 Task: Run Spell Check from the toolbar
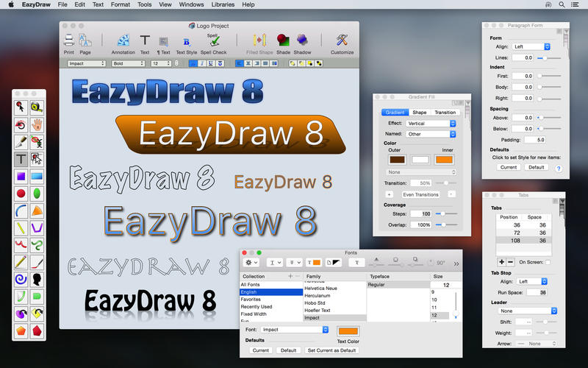point(213,40)
